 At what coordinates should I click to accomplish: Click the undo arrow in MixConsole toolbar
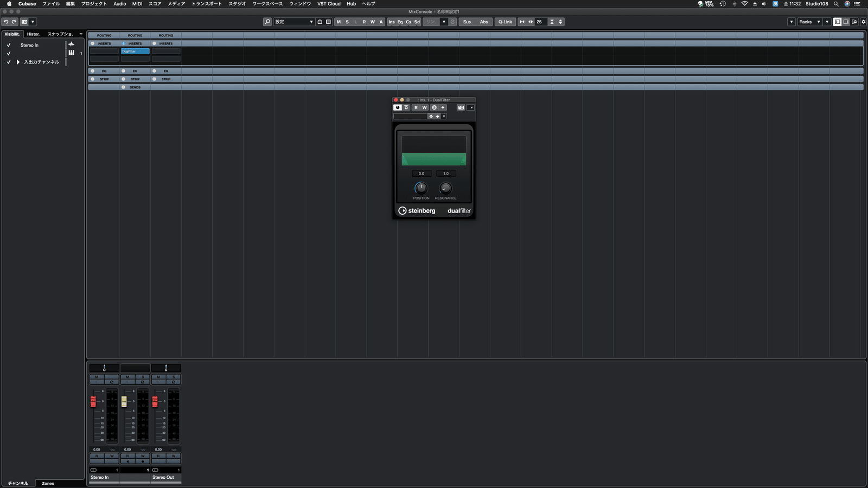pos(6,22)
